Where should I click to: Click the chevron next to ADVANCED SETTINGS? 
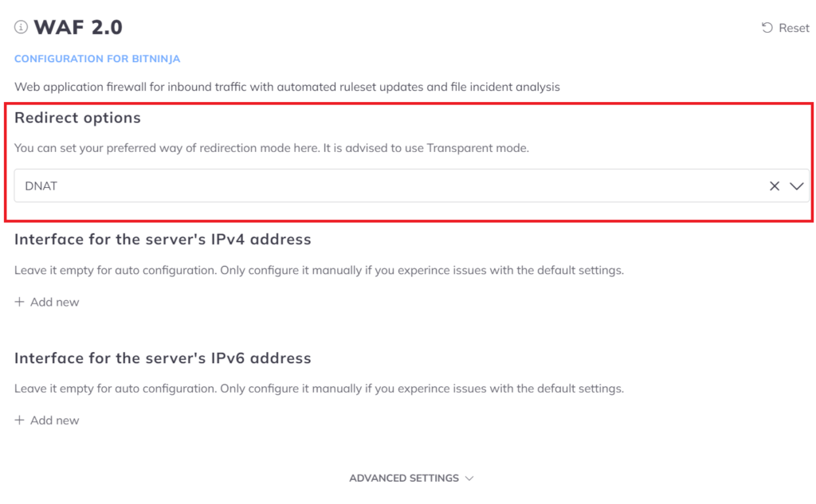point(469,479)
